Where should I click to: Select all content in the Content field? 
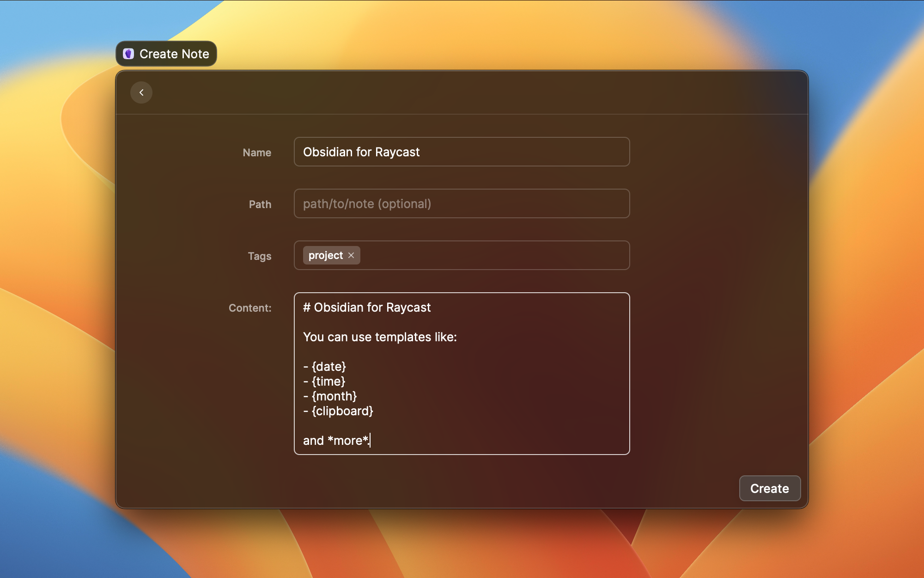pyautogui.click(x=462, y=374)
